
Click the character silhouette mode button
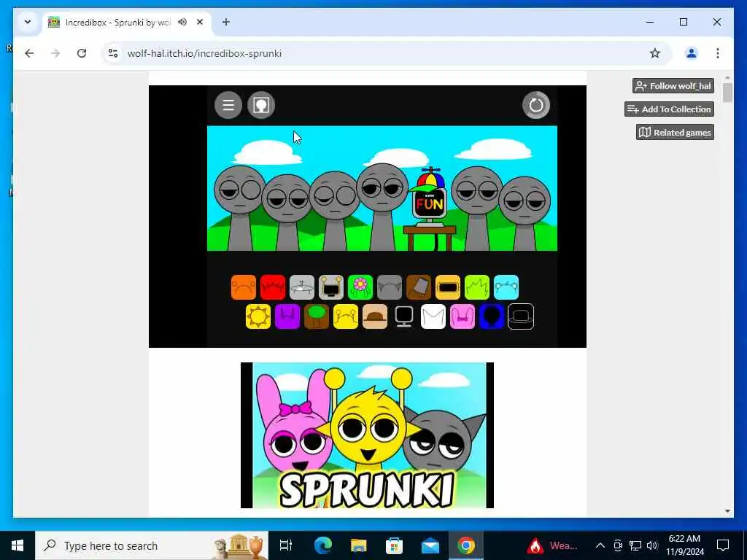[x=261, y=105]
